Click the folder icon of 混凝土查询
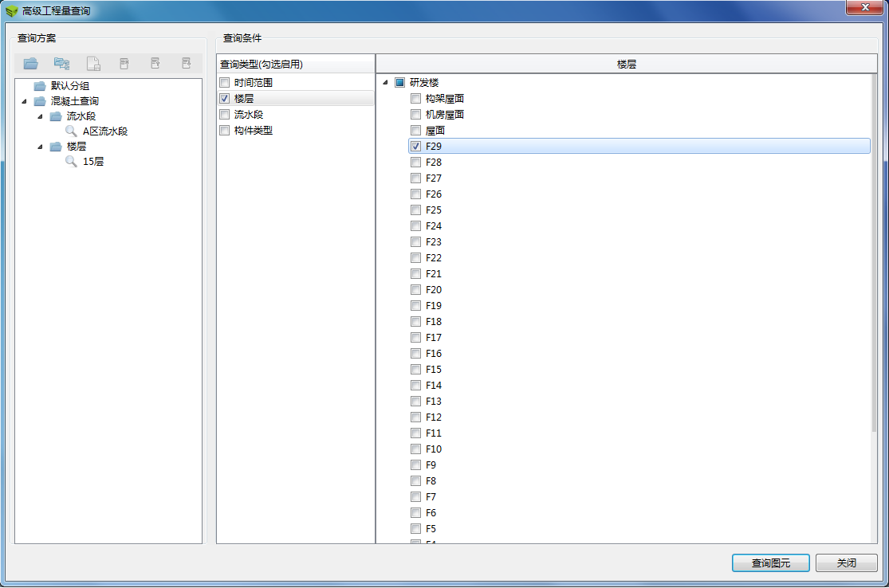Viewport: 889px width, 588px height. tap(40, 101)
